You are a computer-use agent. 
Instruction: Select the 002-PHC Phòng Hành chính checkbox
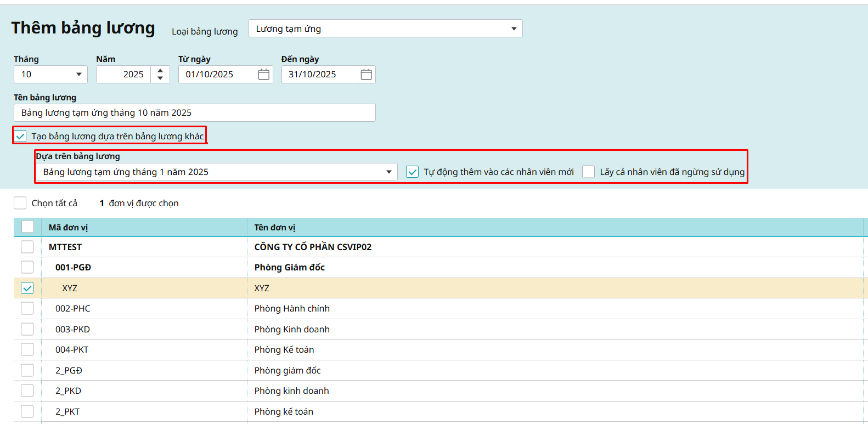27,309
